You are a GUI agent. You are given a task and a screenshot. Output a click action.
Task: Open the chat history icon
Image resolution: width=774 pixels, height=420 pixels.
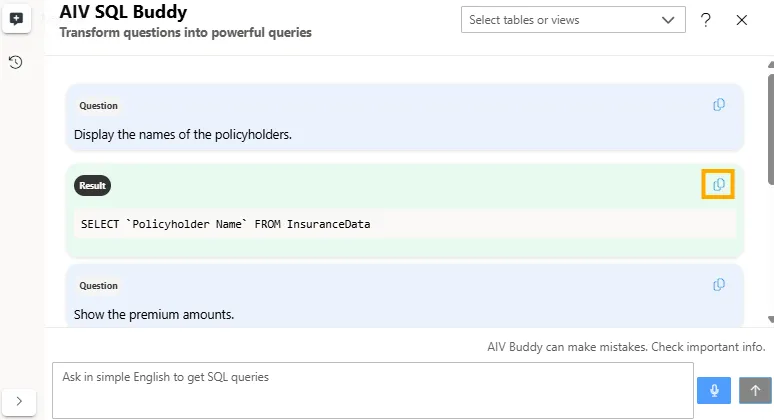[16, 62]
